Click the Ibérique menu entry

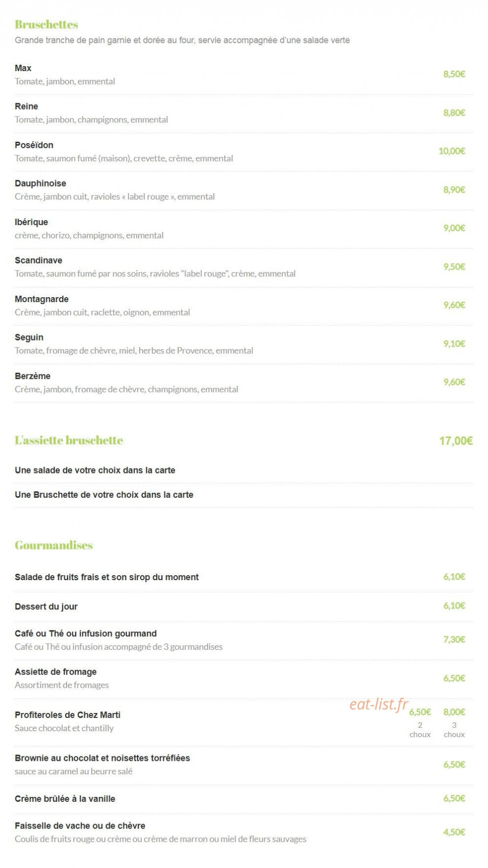click(x=31, y=222)
